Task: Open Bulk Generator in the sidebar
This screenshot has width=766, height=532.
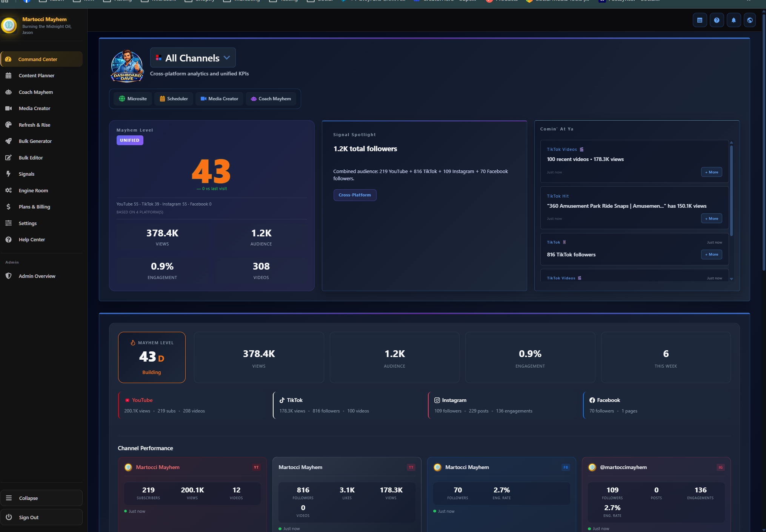Action: click(35, 141)
